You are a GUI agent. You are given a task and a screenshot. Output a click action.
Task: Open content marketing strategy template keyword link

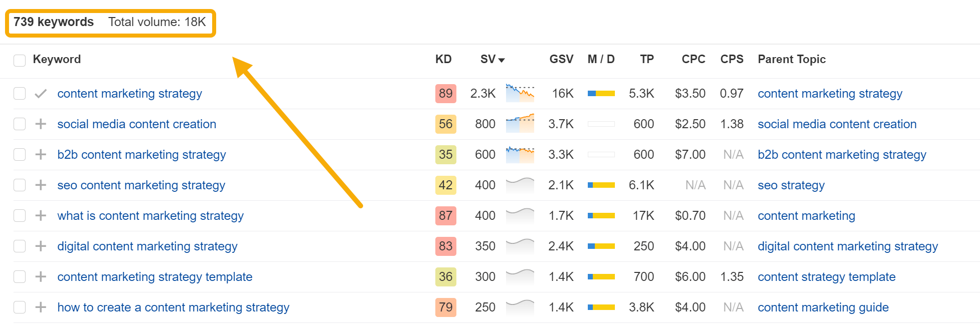click(x=154, y=277)
